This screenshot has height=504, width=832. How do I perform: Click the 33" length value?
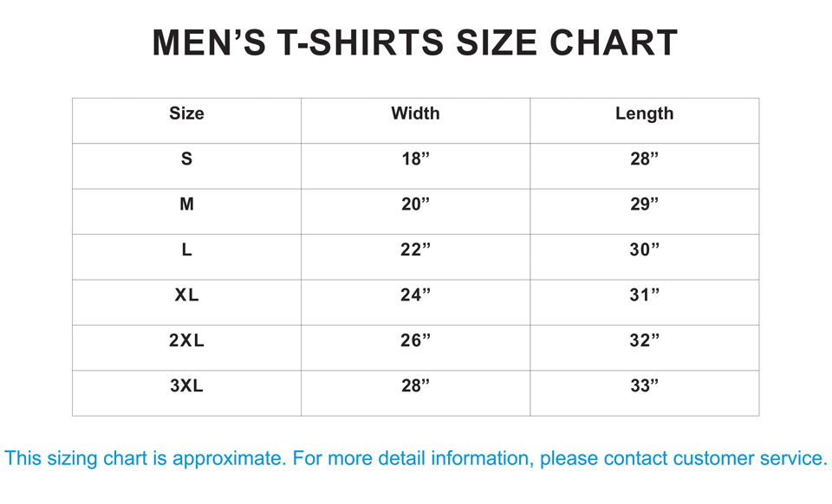pyautogui.click(x=644, y=386)
